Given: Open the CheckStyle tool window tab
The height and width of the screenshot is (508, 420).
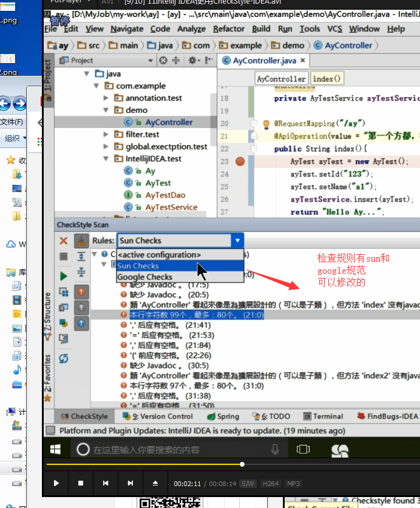Looking at the screenshot, I should point(84,416).
